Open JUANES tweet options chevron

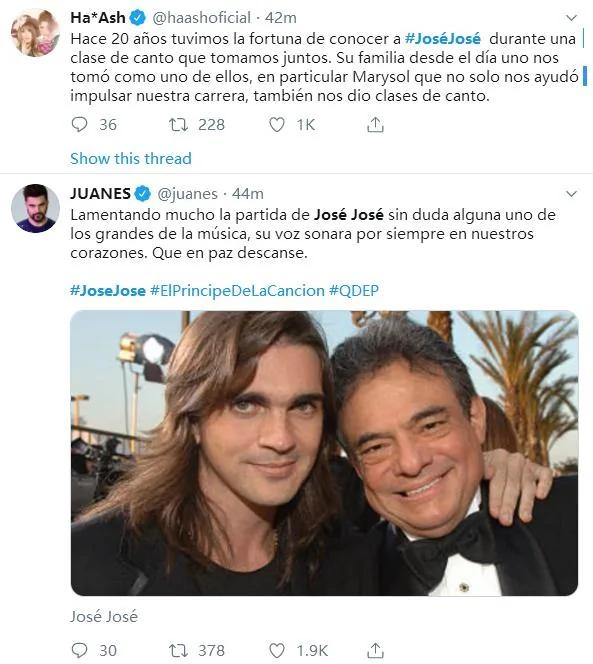pyautogui.click(x=571, y=194)
